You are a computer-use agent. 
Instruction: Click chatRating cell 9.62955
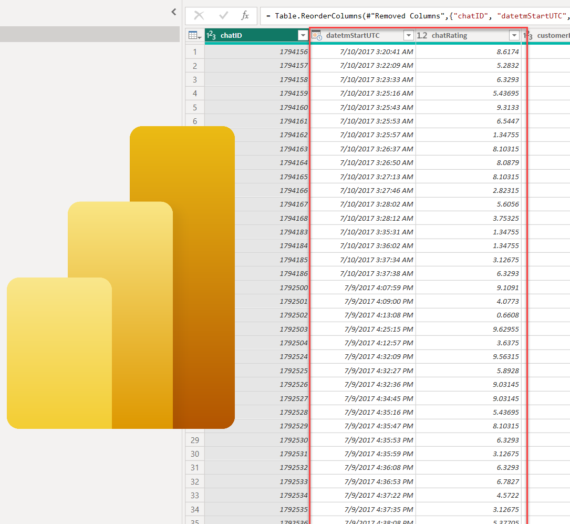[468, 329]
